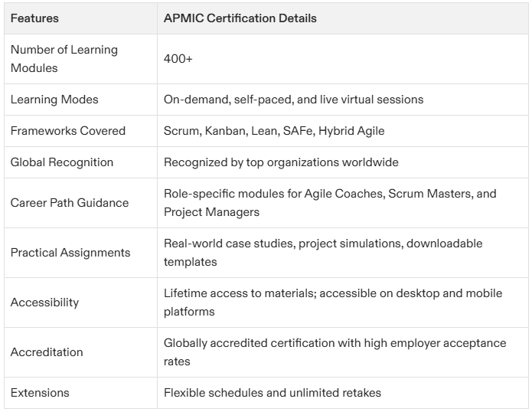Select Recognized by top organizations worldwide
532x412 pixels.
(x=281, y=162)
